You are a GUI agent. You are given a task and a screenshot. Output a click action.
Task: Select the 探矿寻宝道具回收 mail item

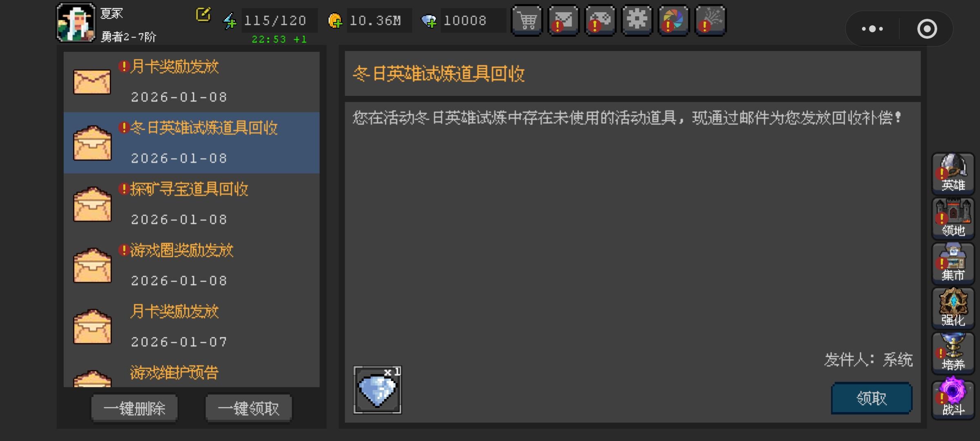(x=192, y=204)
